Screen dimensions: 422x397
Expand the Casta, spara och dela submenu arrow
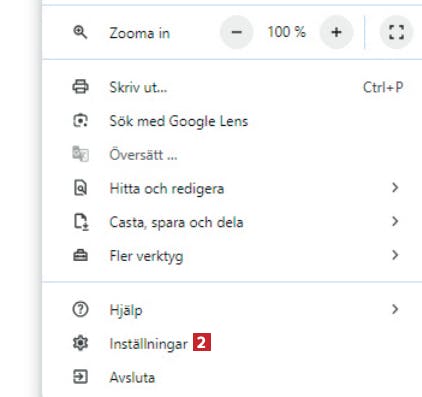point(395,221)
